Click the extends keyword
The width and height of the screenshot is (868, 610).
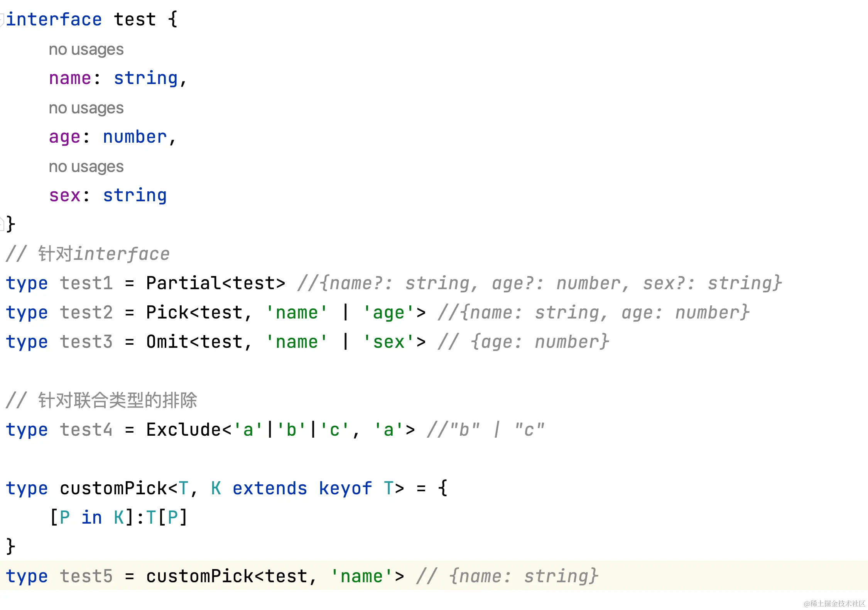270,489
